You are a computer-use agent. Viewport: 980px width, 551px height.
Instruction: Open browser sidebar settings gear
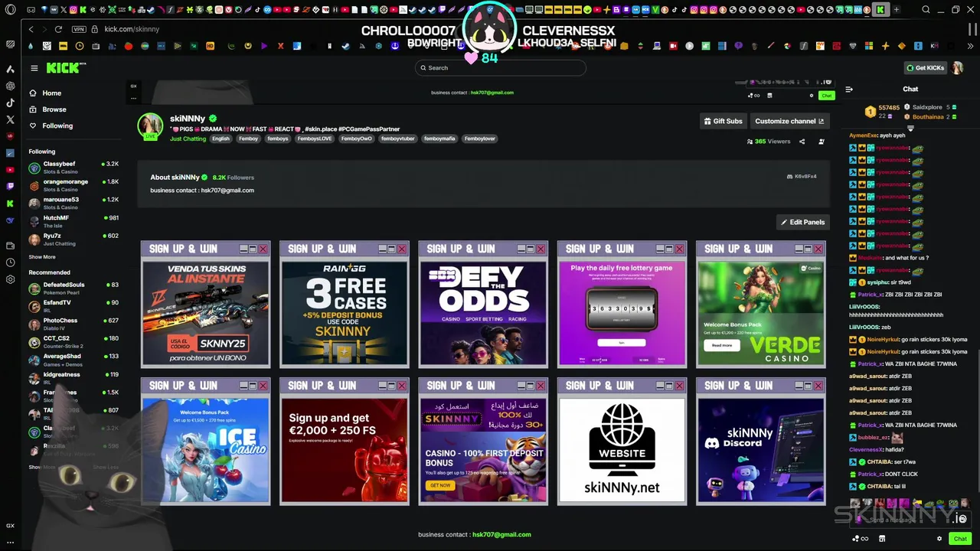(10, 279)
